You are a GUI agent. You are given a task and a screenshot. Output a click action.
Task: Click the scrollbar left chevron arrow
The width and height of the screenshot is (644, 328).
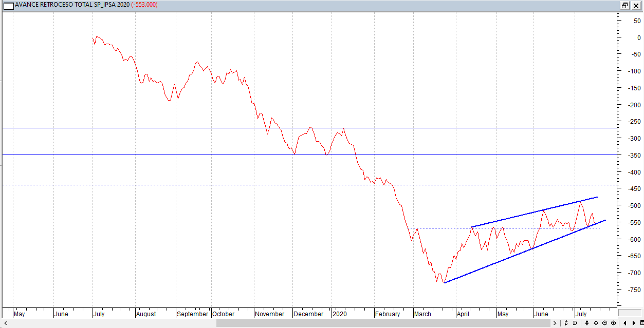click(5, 323)
